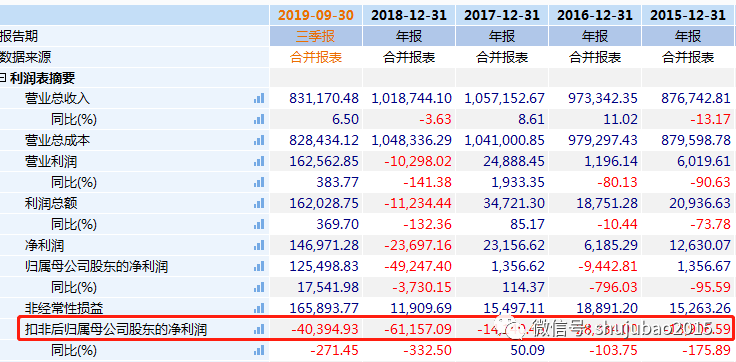Open chart icon for 同比(%) under 扣非后归属母公司股东的净利润
Image resolution: width=736 pixels, height=362 pixels.
point(259,350)
